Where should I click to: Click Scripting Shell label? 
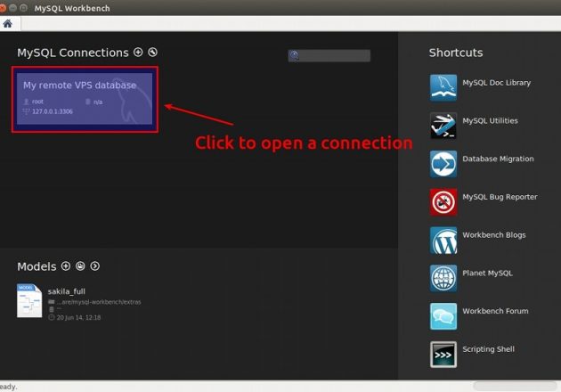tap(488, 349)
